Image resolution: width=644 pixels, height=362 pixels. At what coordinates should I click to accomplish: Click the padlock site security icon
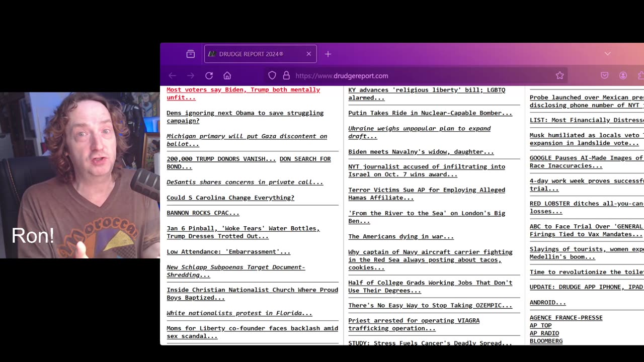[x=286, y=75]
